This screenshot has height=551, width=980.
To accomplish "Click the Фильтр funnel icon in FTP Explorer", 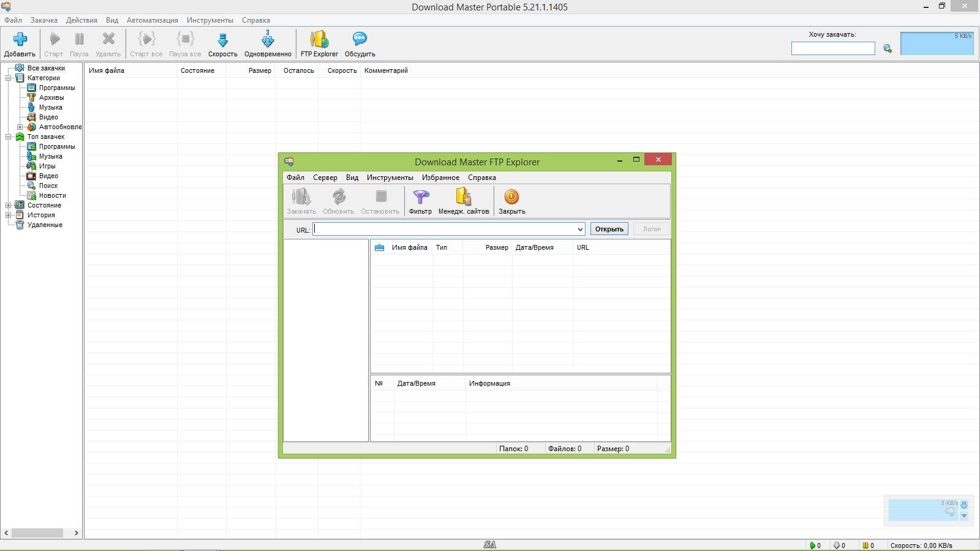I will (421, 197).
